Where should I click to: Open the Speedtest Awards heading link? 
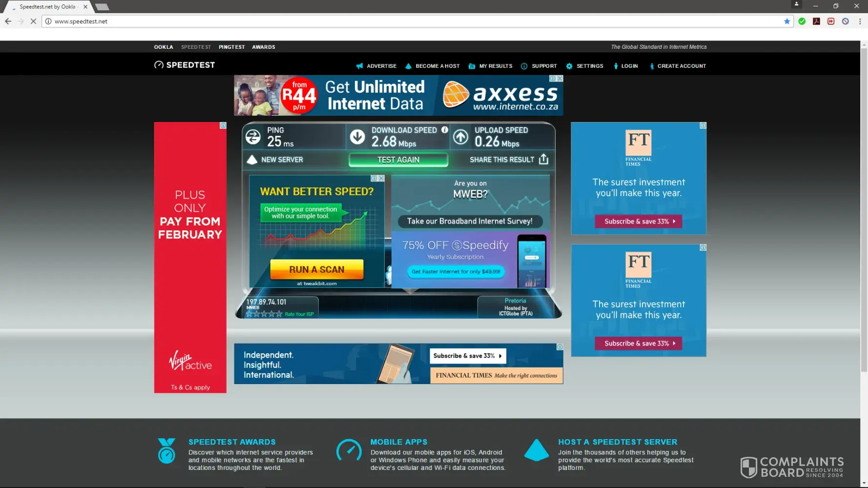tap(232, 442)
